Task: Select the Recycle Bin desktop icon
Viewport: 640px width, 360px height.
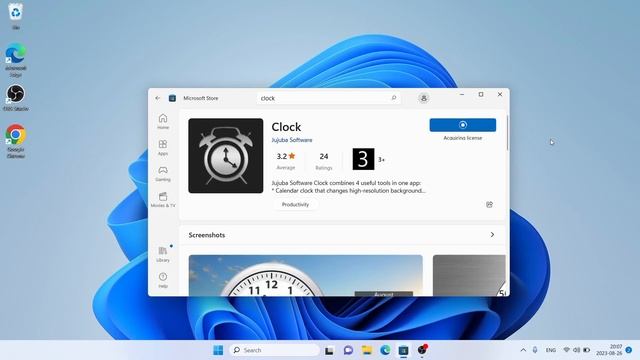Action: (x=16, y=16)
